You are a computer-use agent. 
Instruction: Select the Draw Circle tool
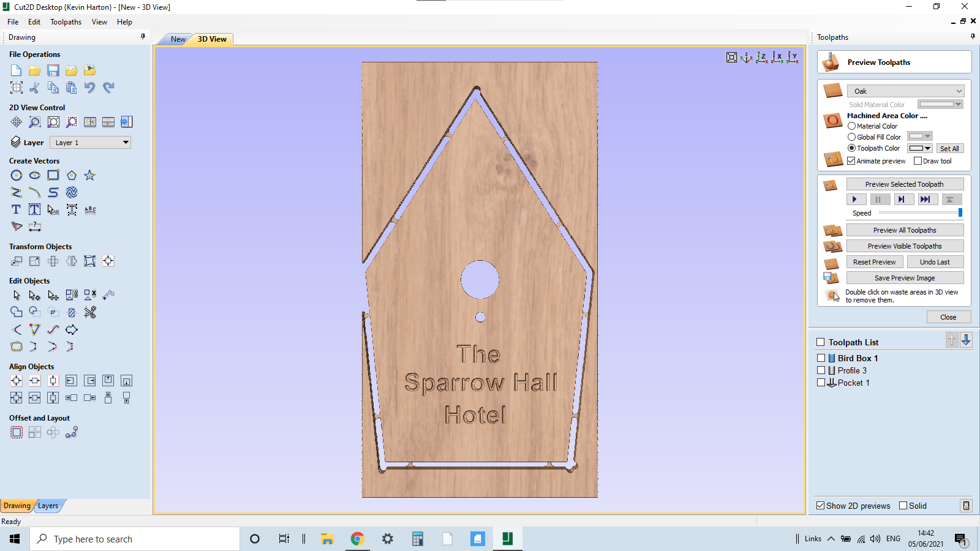click(16, 175)
